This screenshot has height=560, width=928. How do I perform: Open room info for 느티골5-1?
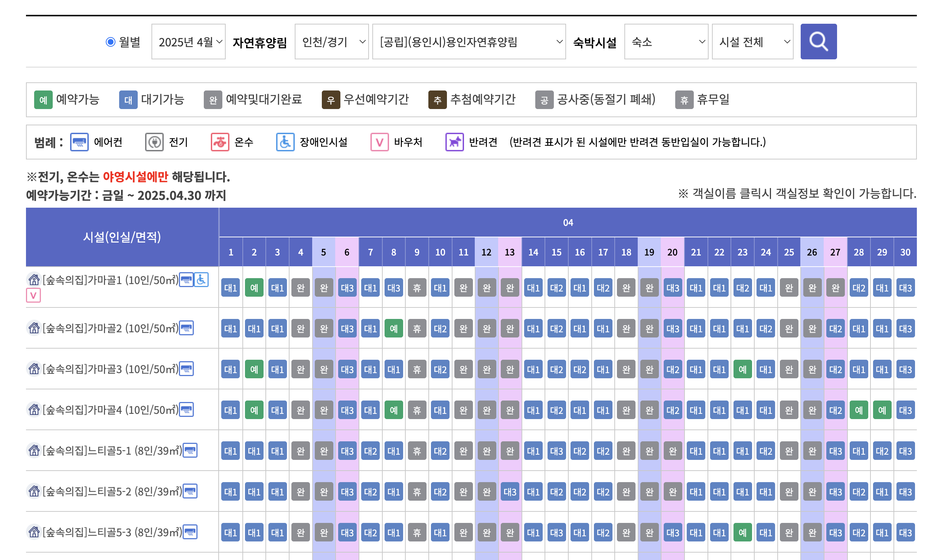click(x=112, y=451)
